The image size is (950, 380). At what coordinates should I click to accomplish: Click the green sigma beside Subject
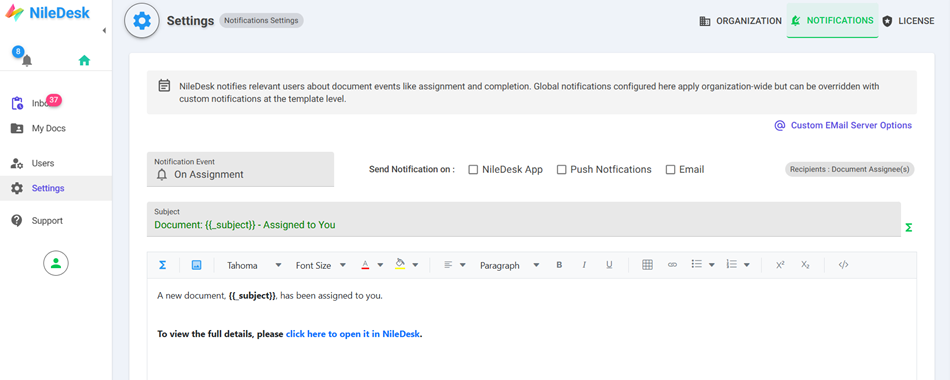[x=908, y=228]
